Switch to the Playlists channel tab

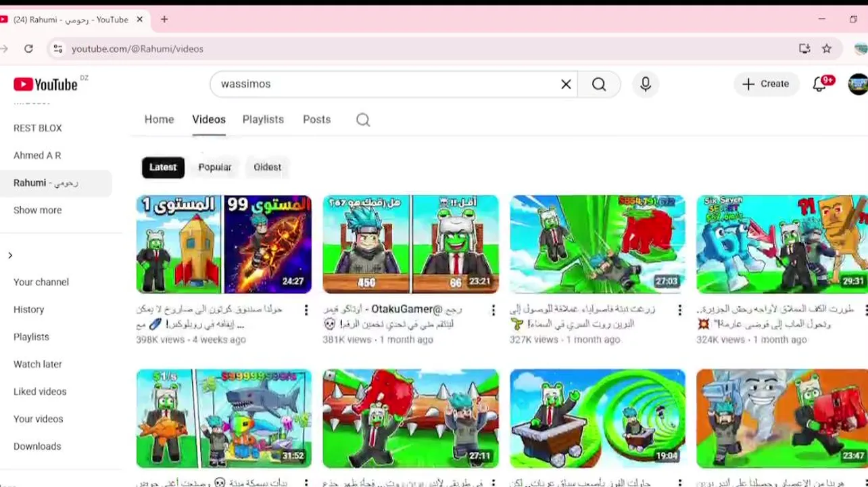point(263,119)
